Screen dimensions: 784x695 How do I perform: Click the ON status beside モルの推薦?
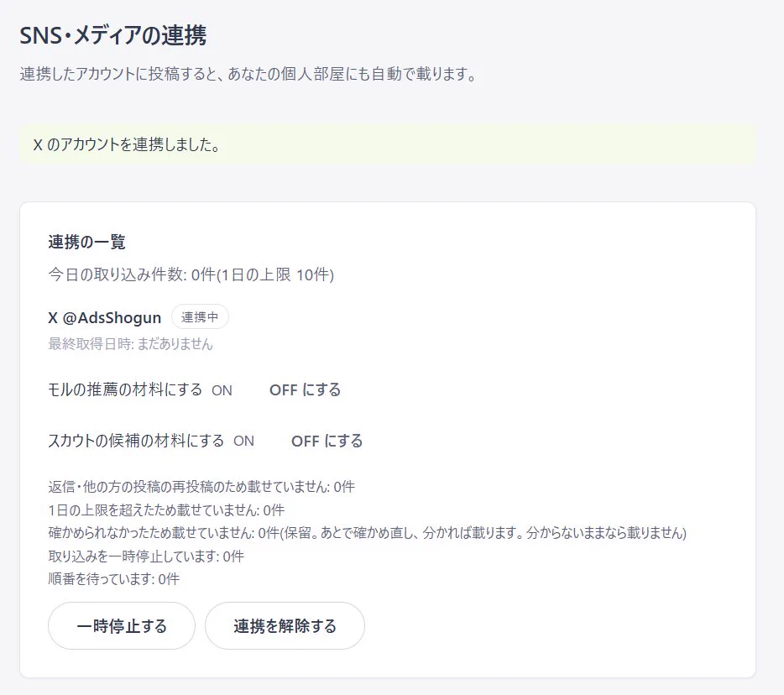click(222, 390)
